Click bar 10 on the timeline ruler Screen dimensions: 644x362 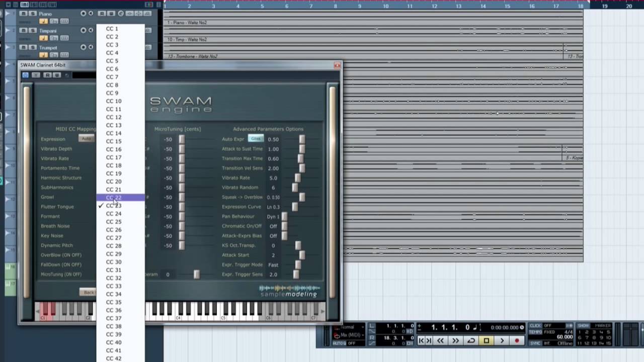386,6
